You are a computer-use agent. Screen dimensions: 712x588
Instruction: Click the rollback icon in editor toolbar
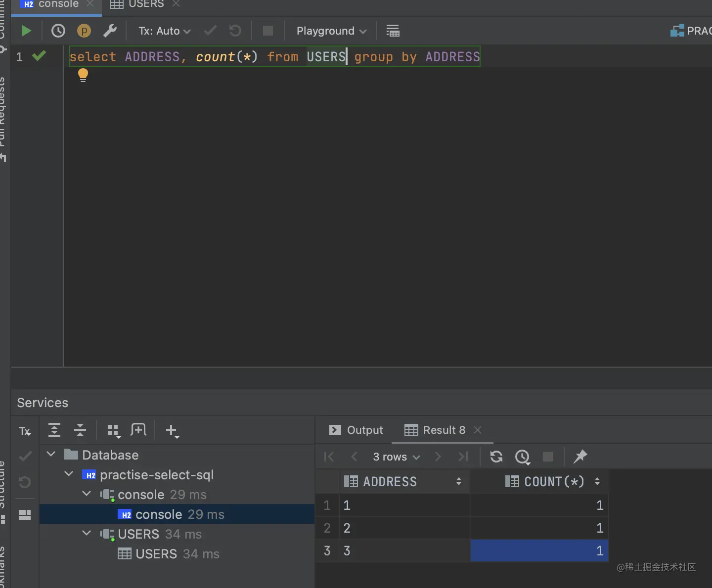[235, 31]
